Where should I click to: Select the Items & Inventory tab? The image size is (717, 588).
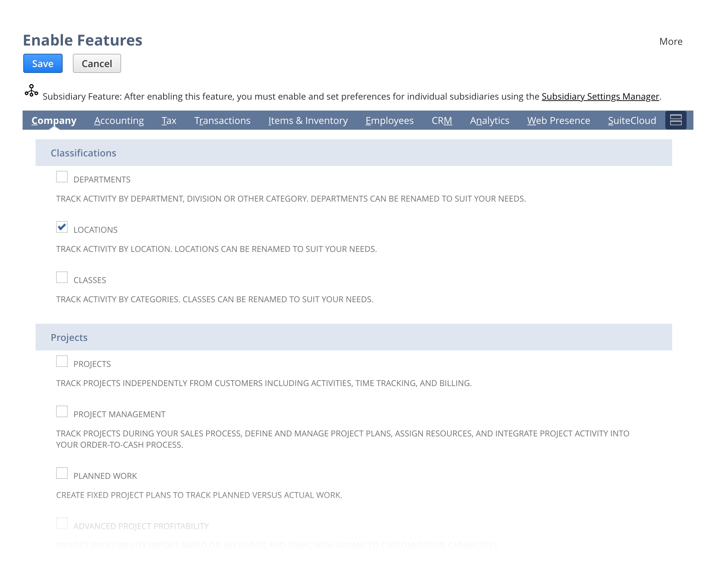point(308,120)
